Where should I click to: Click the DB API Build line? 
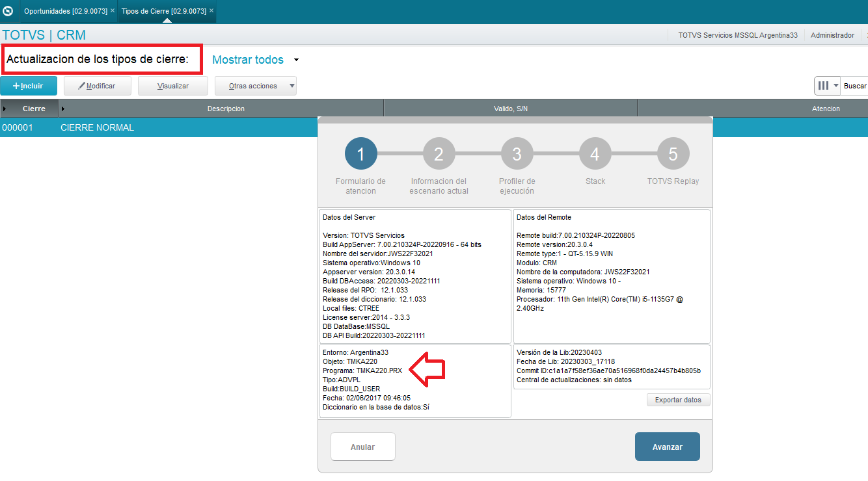(x=374, y=335)
